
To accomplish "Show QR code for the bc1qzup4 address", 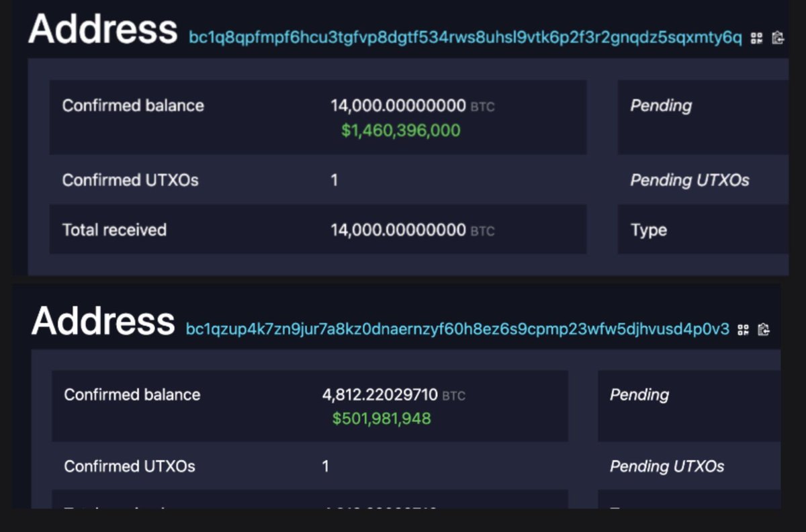I will point(743,329).
